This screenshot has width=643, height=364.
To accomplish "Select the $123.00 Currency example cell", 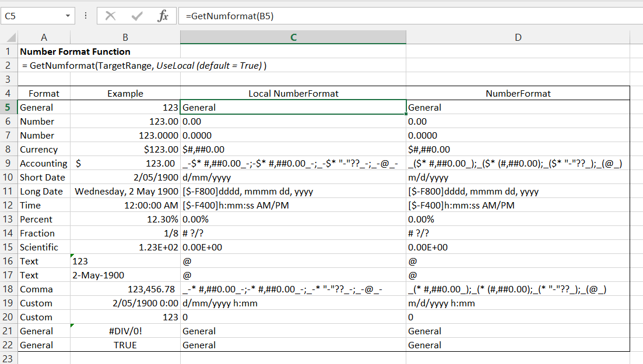I will 125,149.
